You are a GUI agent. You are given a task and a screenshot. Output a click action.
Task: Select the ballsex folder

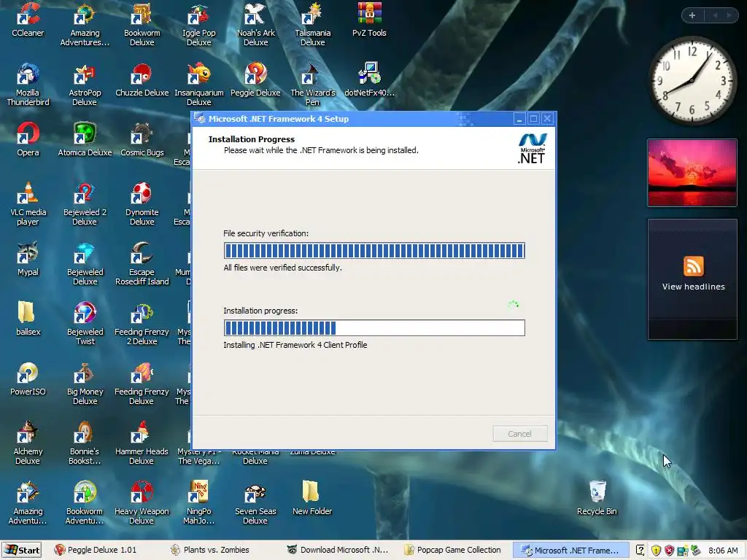click(28, 314)
